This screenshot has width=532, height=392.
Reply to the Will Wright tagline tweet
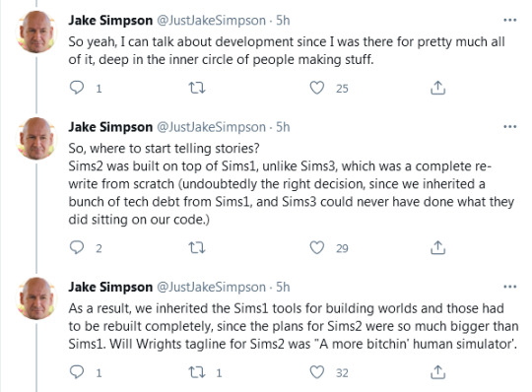click(77, 372)
